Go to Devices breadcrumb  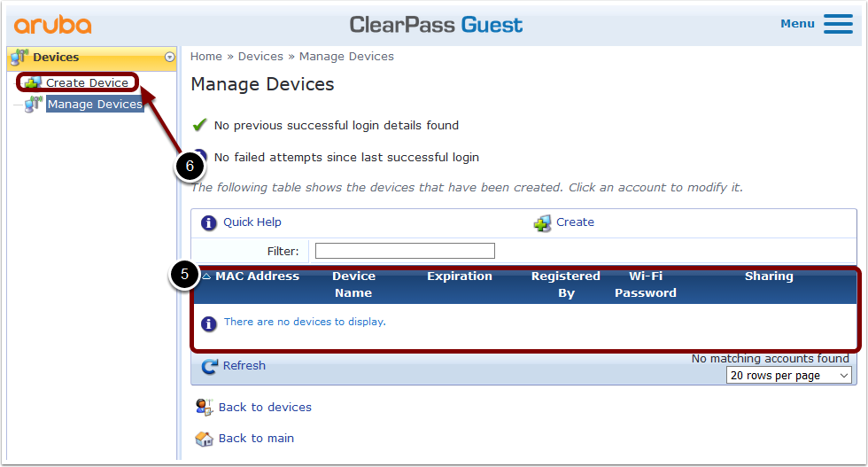(260, 57)
